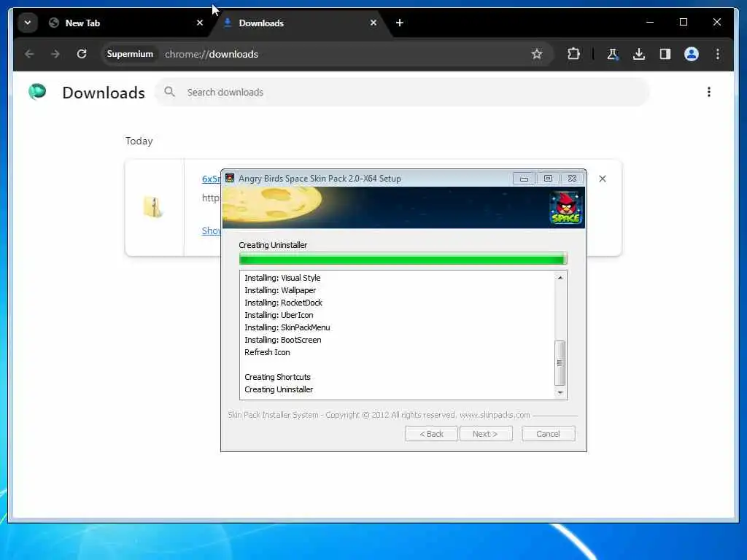This screenshot has height=560, width=747.
Task: Bookmark this page with the star icon
Action: (537, 54)
